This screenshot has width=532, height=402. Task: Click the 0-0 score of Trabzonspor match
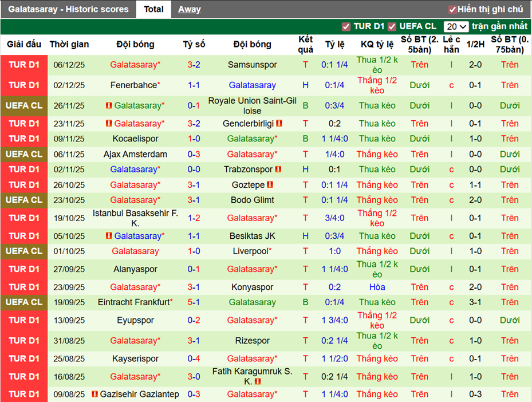194,169
